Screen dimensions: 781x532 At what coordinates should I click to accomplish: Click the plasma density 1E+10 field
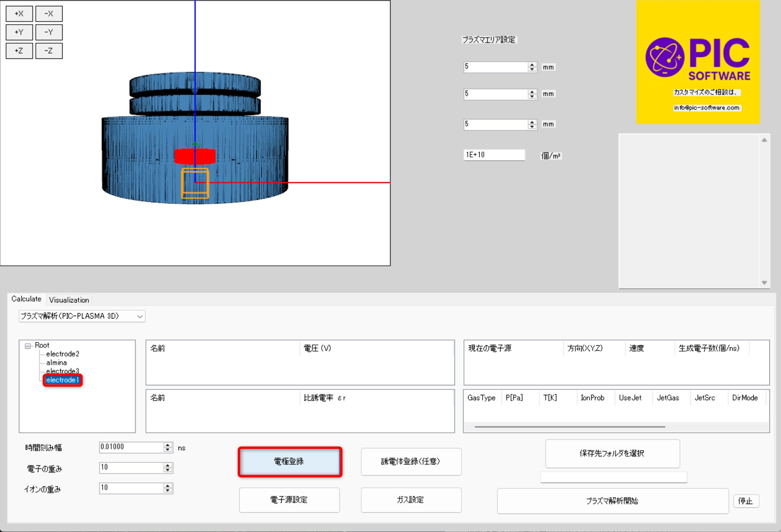click(494, 155)
